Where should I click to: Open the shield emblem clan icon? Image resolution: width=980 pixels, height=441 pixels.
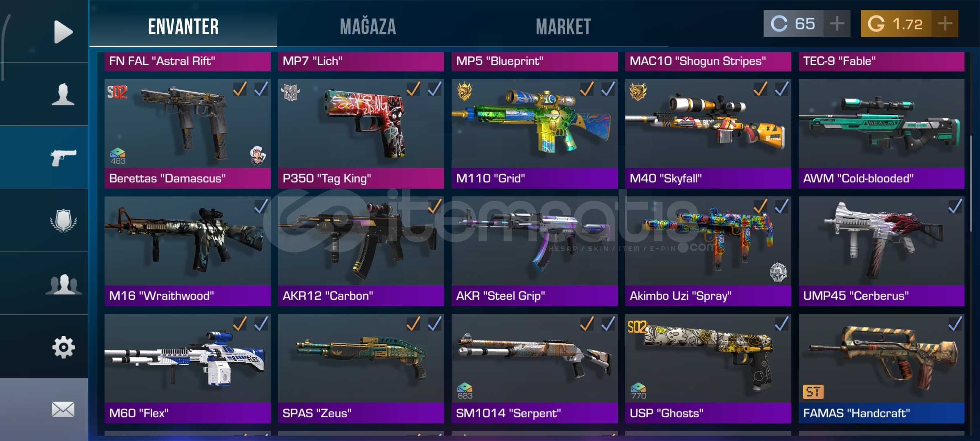click(x=63, y=220)
